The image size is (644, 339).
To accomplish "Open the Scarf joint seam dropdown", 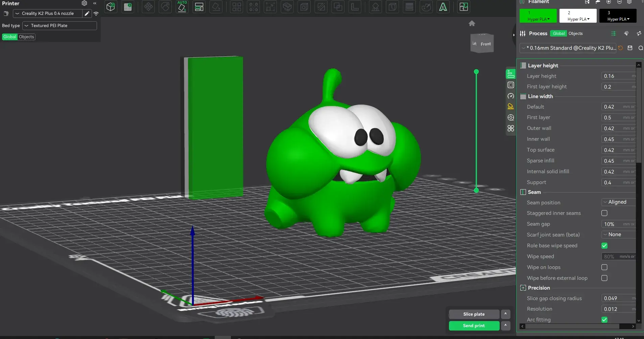I will 619,234.
